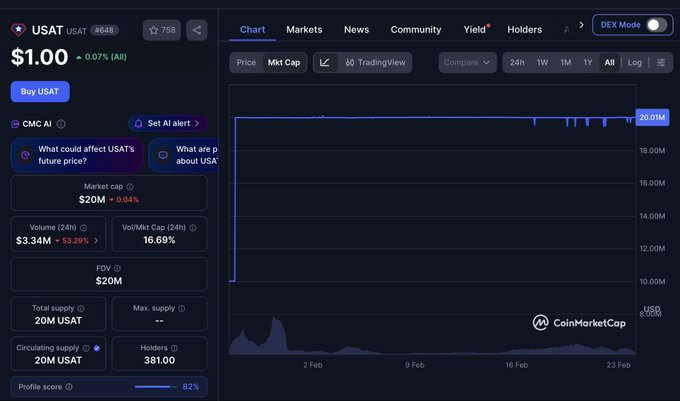Open Total supply info icon
This screenshot has height=401, width=680.
(81, 308)
